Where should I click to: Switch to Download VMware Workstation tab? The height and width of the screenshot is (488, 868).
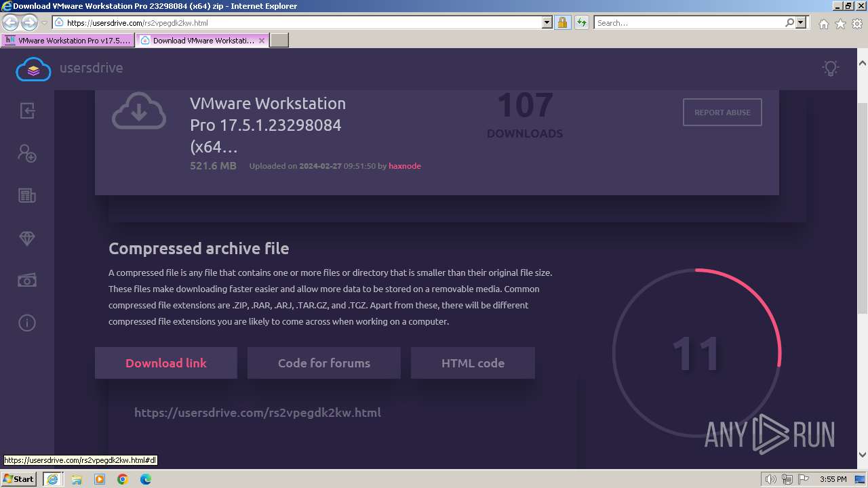point(202,40)
